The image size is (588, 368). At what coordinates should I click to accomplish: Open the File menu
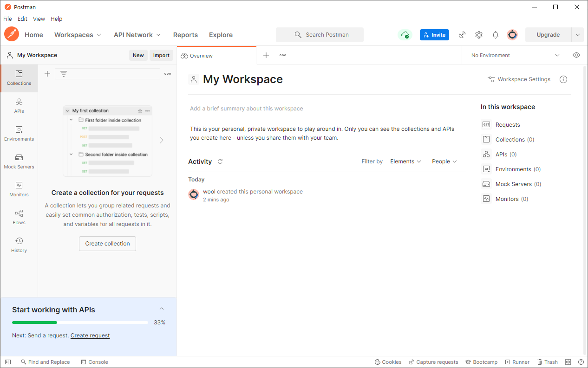(7, 19)
